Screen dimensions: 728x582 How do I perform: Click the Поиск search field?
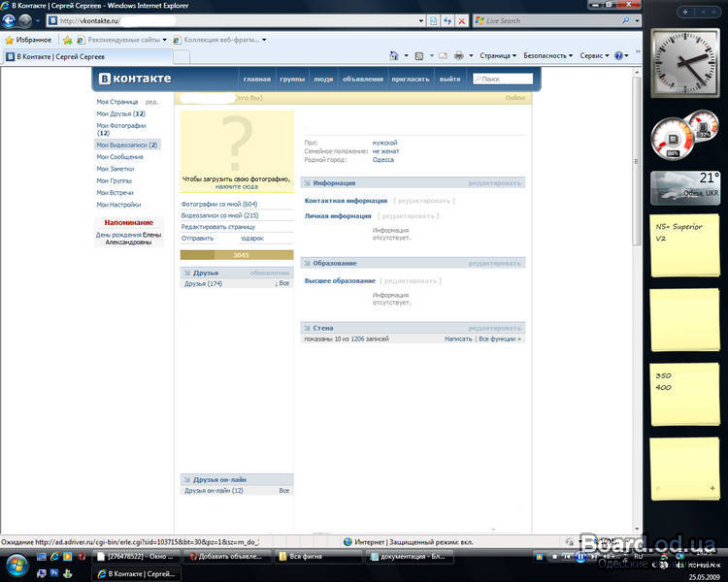505,79
